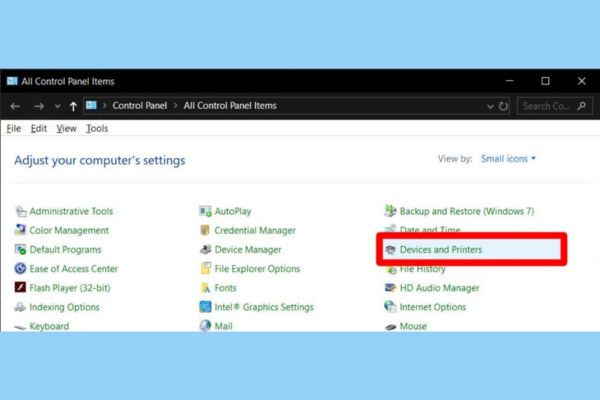Click the AutoPlay icon

[205, 211]
